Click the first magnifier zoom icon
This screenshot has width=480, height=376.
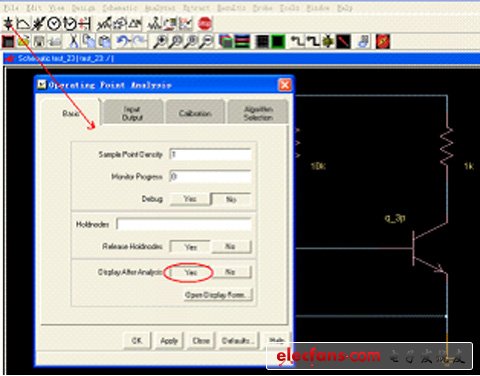(x=160, y=41)
